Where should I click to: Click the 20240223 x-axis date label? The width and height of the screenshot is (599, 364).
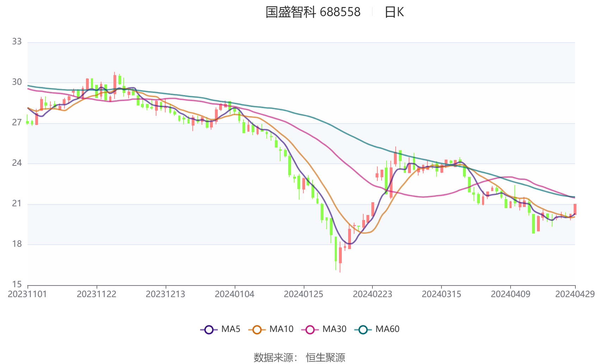pyautogui.click(x=372, y=294)
